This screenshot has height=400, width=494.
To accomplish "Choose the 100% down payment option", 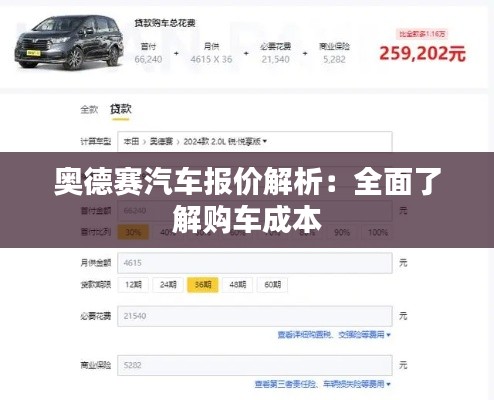I will coord(377,232).
